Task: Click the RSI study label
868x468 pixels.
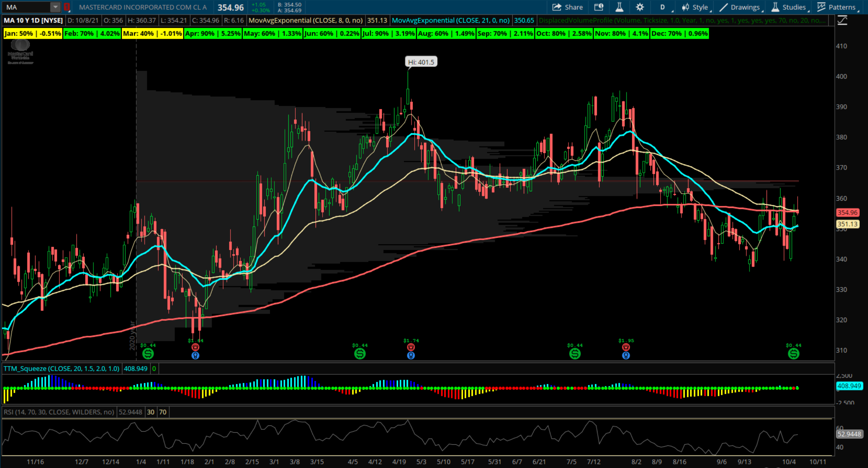Action: (59, 412)
